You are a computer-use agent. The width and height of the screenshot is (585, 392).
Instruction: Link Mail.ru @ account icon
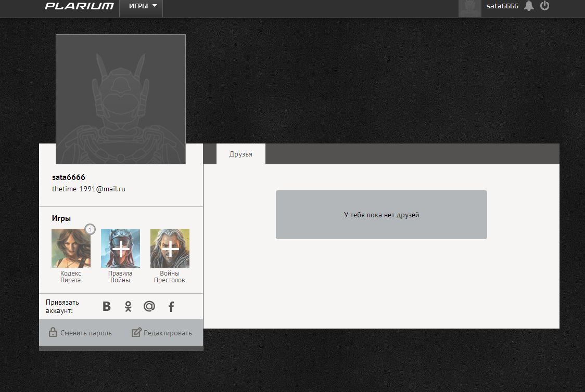[149, 306]
